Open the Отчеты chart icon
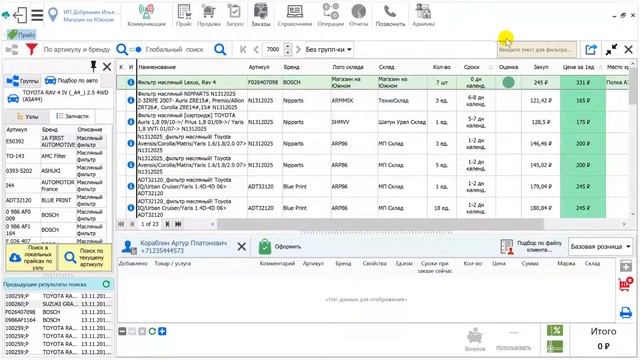640x360 pixels. point(358,12)
